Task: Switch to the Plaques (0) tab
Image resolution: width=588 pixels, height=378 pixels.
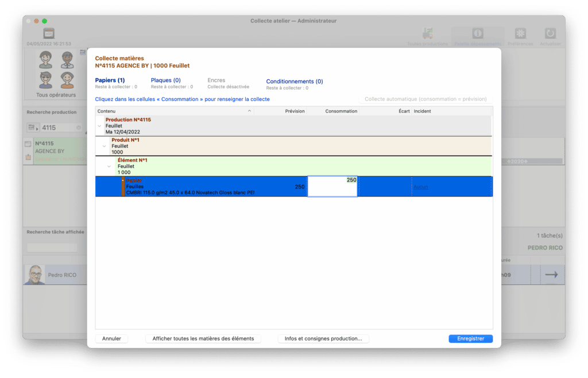Action: 165,80
